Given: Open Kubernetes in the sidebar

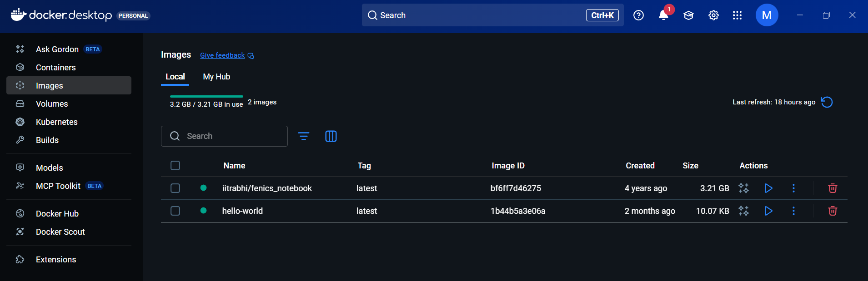Looking at the screenshot, I should 69,122.
